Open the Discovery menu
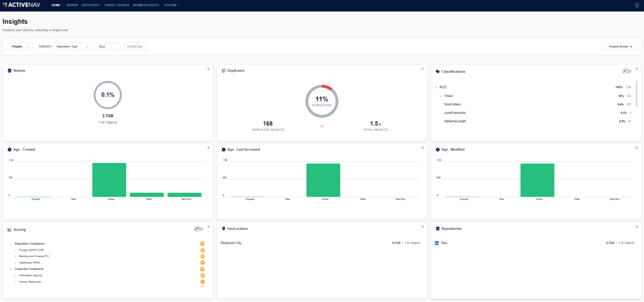Viewport: 644px width, 302px height. (91, 5)
